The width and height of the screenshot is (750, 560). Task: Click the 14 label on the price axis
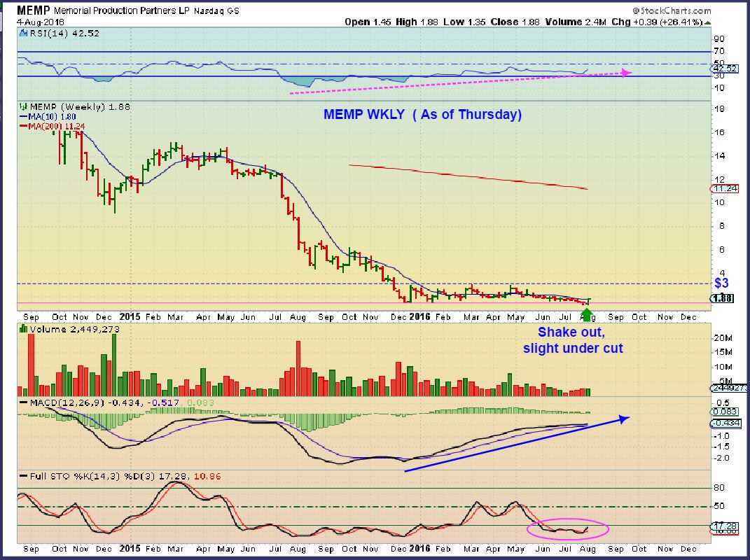(719, 156)
